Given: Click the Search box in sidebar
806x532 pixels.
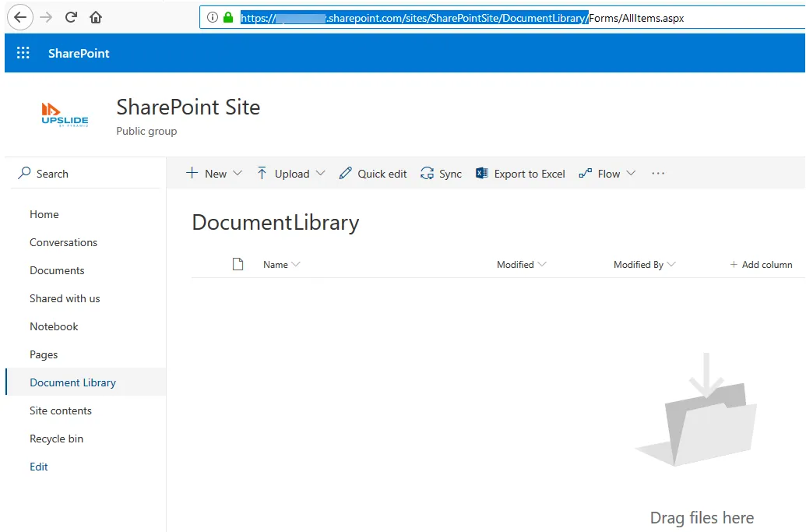Looking at the screenshot, I should (x=86, y=174).
